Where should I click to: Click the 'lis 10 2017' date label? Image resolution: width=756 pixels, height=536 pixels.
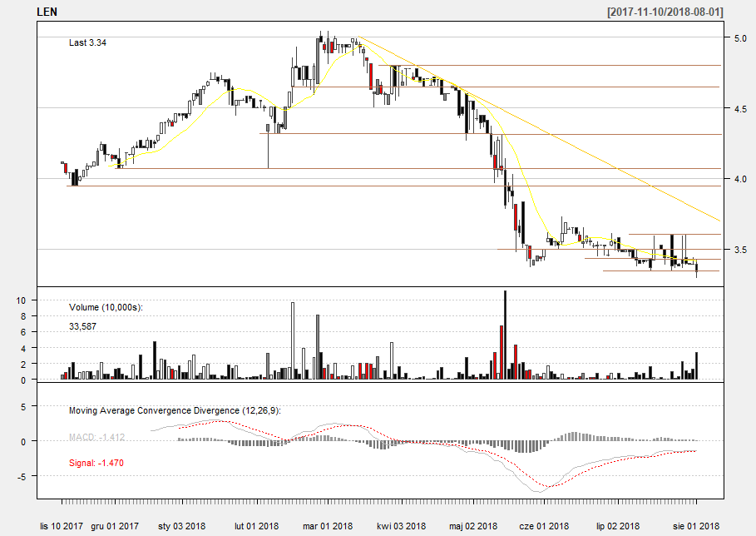coord(62,526)
